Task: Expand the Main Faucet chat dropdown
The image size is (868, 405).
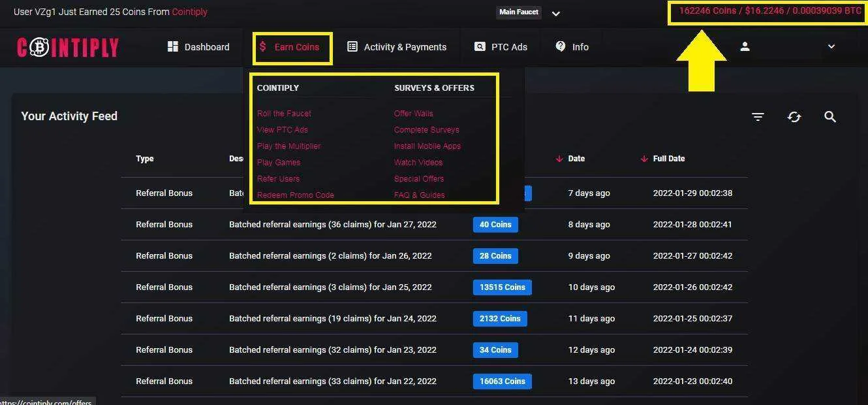Action: [x=556, y=13]
